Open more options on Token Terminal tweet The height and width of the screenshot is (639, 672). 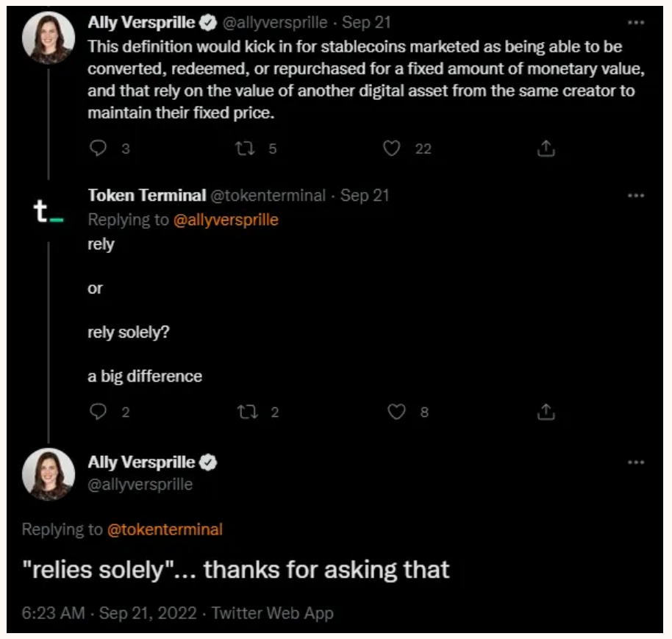click(637, 196)
